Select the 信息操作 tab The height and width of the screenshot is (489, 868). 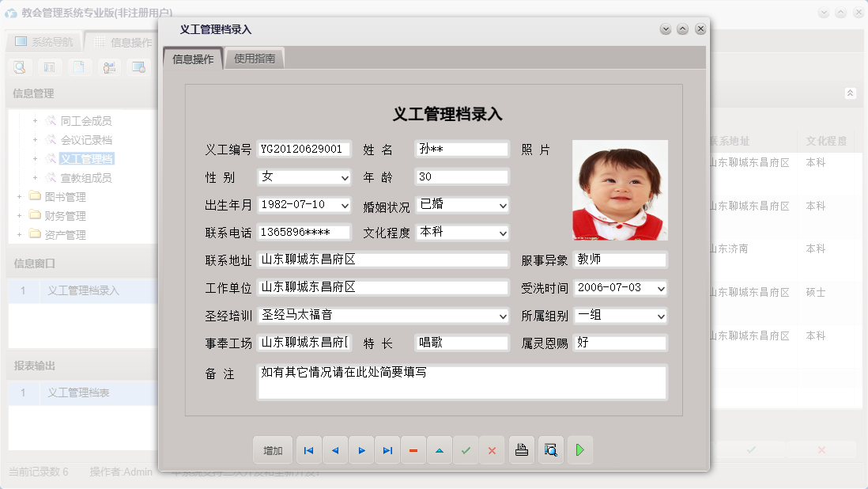(x=191, y=58)
